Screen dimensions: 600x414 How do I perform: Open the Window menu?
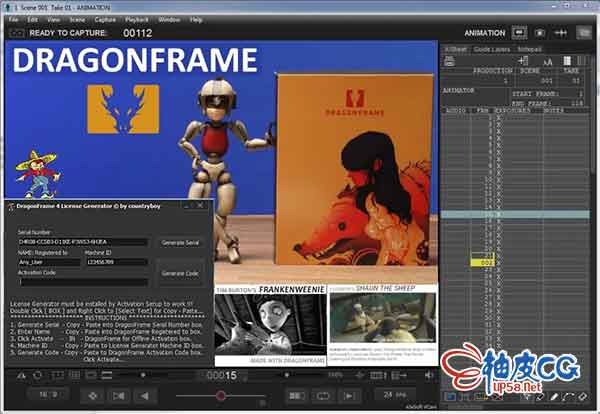(169, 20)
